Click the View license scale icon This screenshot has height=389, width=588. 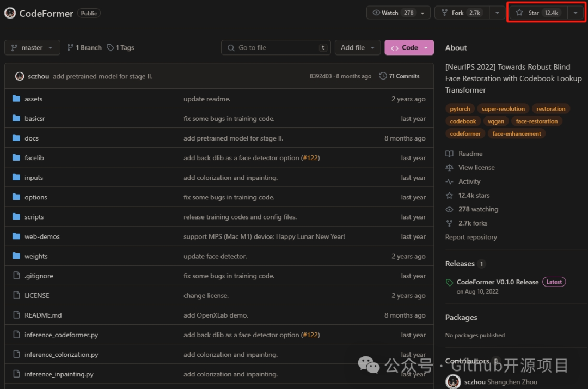(x=449, y=167)
